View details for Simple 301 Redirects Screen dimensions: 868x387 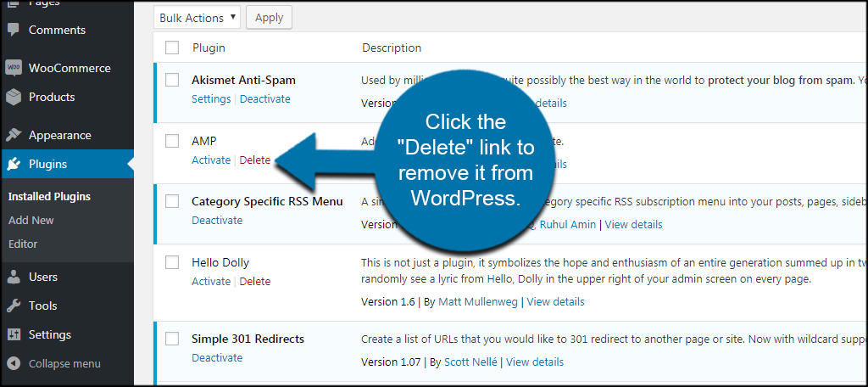pyautogui.click(x=535, y=362)
